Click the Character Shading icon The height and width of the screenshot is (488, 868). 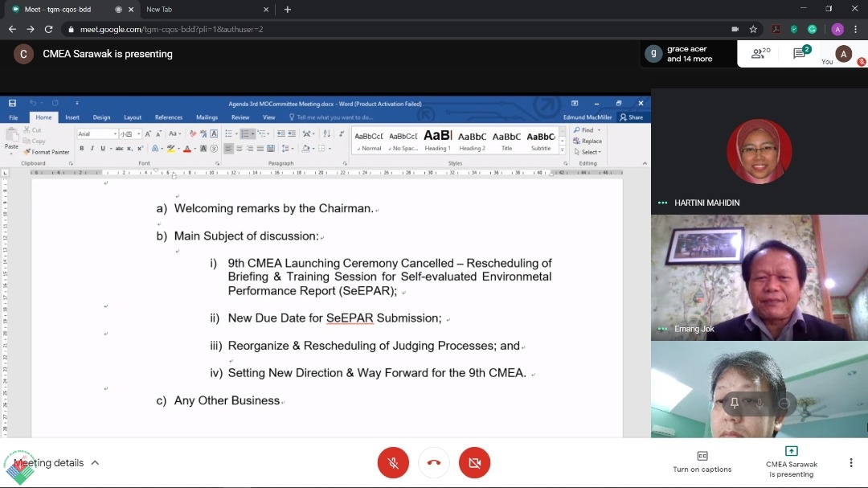point(203,149)
